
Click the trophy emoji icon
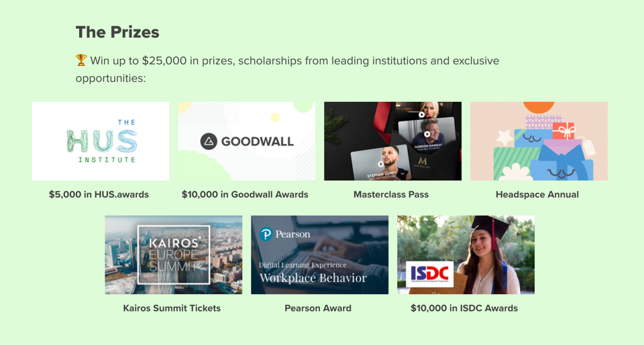pyautogui.click(x=81, y=60)
